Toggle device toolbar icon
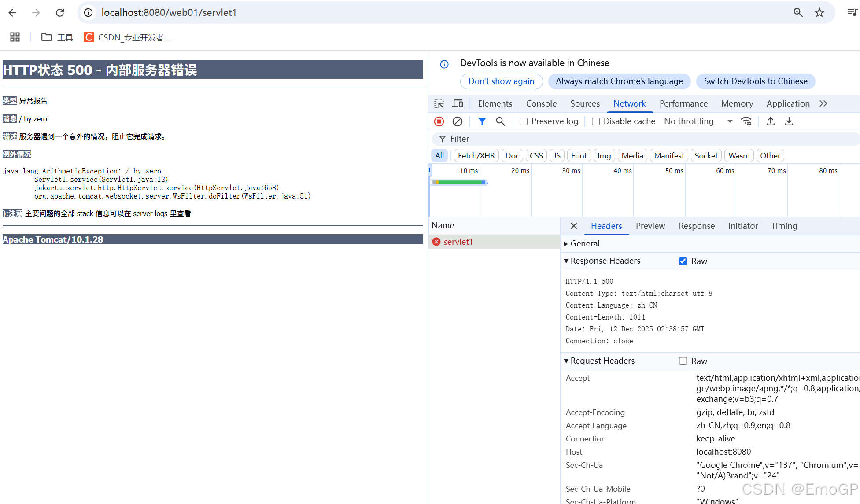This screenshot has height=504, width=860. coord(458,103)
